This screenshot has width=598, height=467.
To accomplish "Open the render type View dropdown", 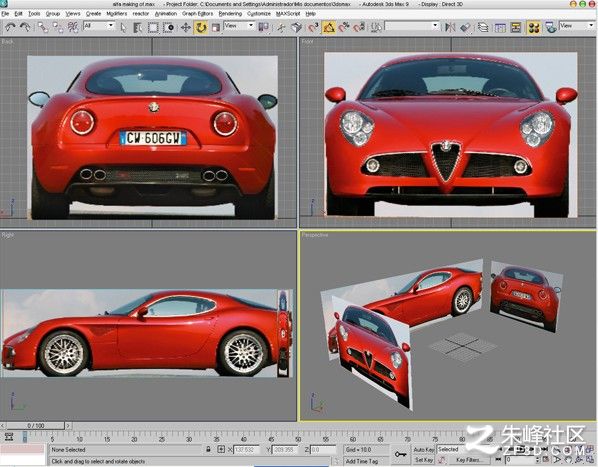I will 577,26.
